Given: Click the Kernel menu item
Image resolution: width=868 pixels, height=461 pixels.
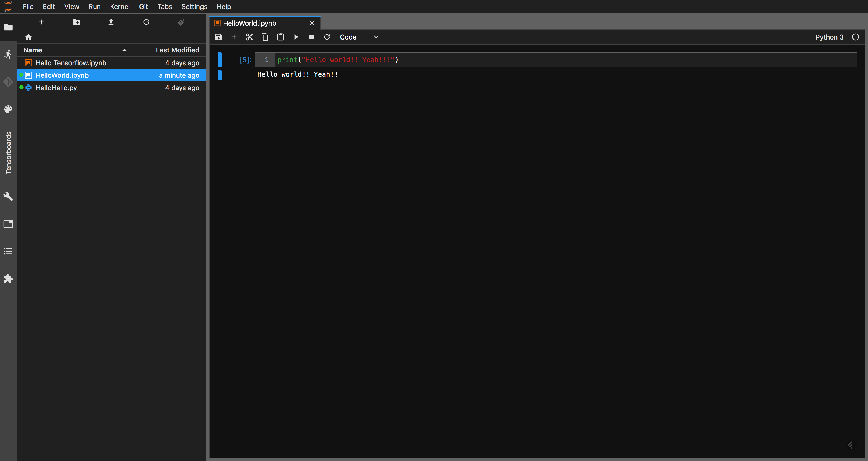Looking at the screenshot, I should [119, 6].
